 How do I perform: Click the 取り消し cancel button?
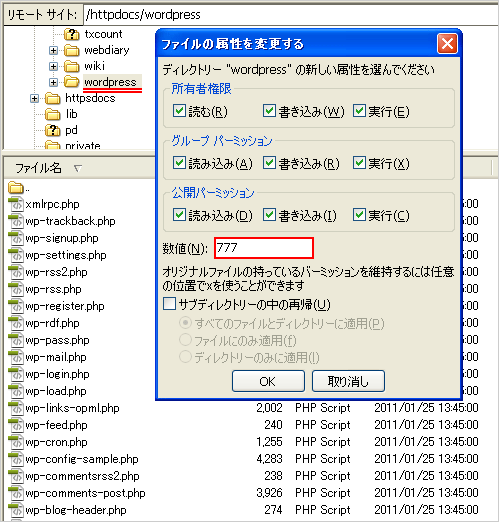(x=348, y=381)
